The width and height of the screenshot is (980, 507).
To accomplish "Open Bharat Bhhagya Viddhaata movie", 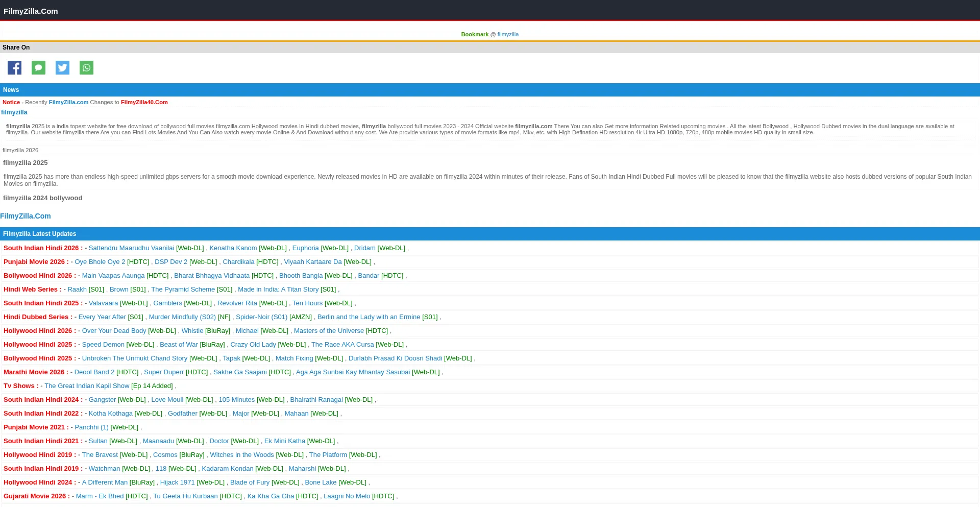I will tap(212, 276).
